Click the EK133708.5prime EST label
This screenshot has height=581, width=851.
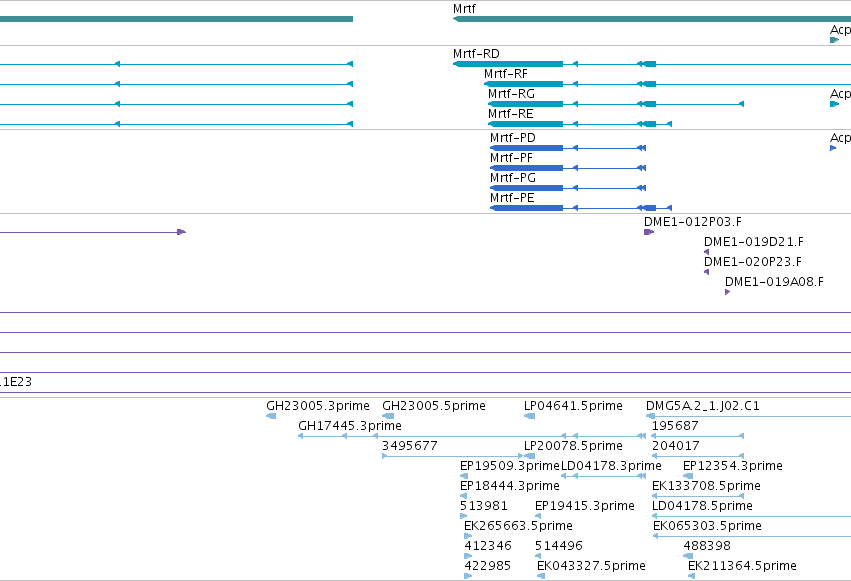click(706, 486)
